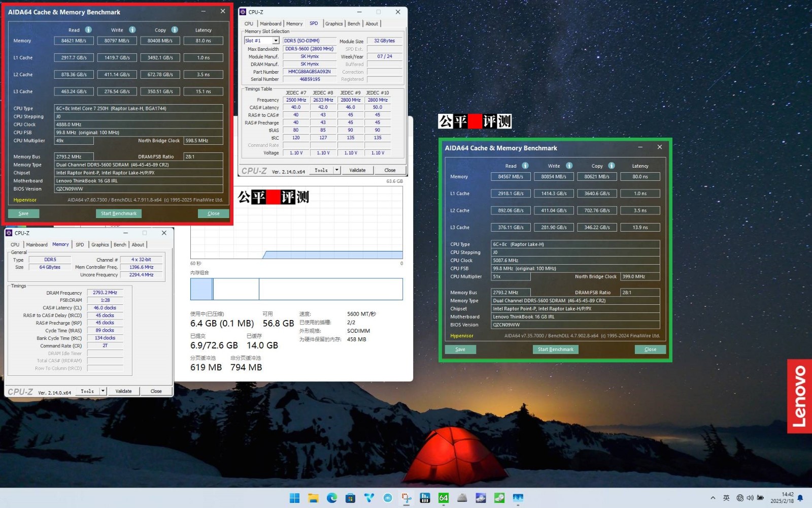Click Uncore Frequency 2294.4 MHz value
Viewport: 812px width, 508px height.
(141, 274)
